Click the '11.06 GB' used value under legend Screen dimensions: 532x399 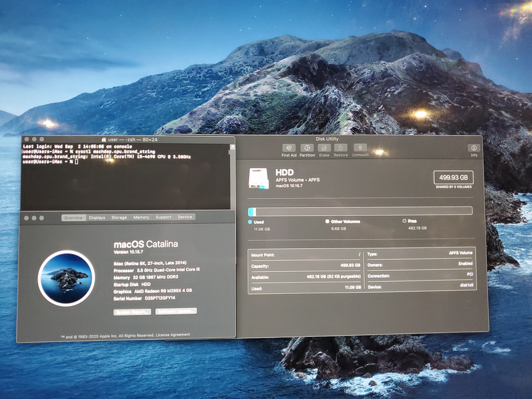point(262,229)
